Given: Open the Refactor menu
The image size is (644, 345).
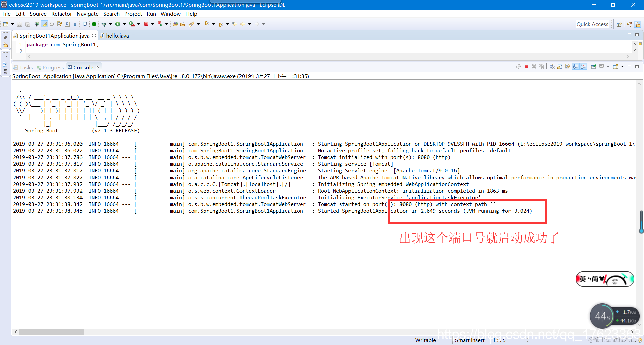Looking at the screenshot, I should coord(62,14).
